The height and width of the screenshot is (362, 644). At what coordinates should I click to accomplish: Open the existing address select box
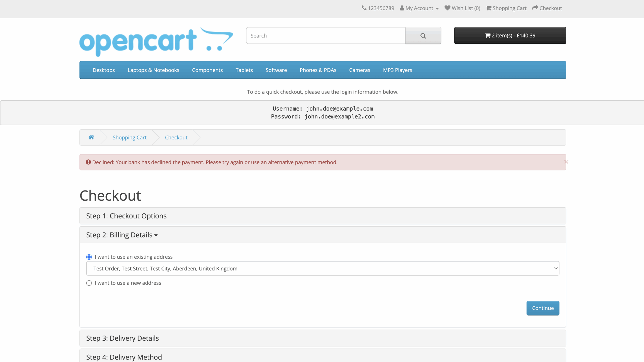pyautogui.click(x=323, y=268)
